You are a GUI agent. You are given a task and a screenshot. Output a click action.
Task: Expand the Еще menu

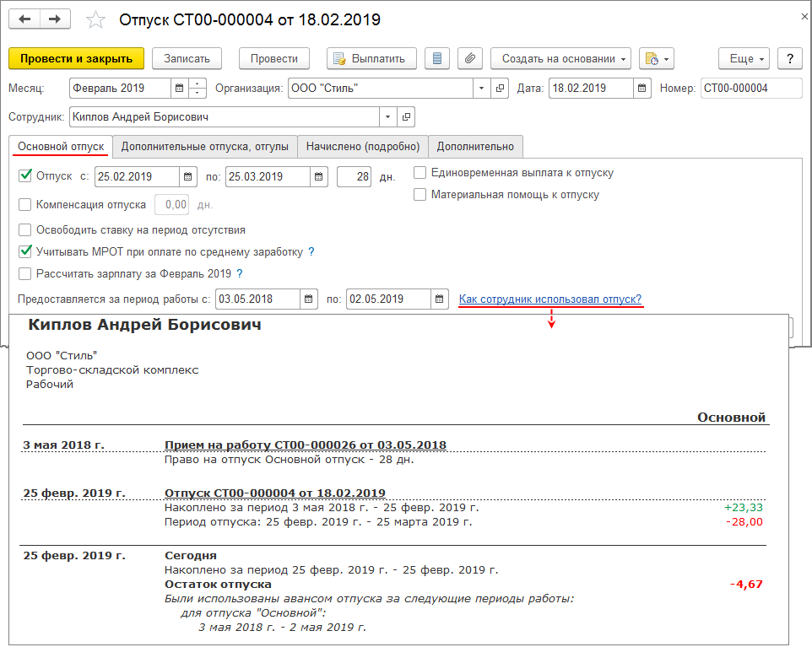pos(742,58)
